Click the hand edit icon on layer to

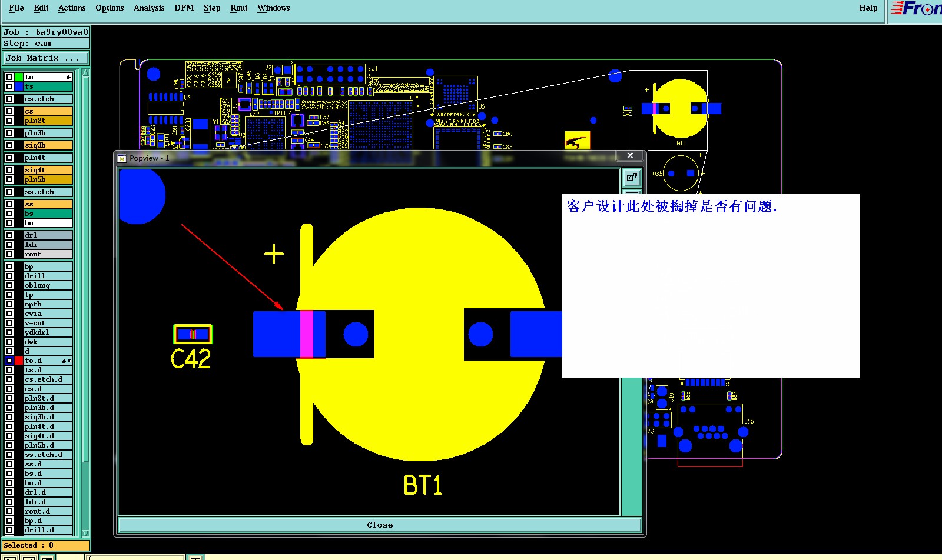(68, 77)
